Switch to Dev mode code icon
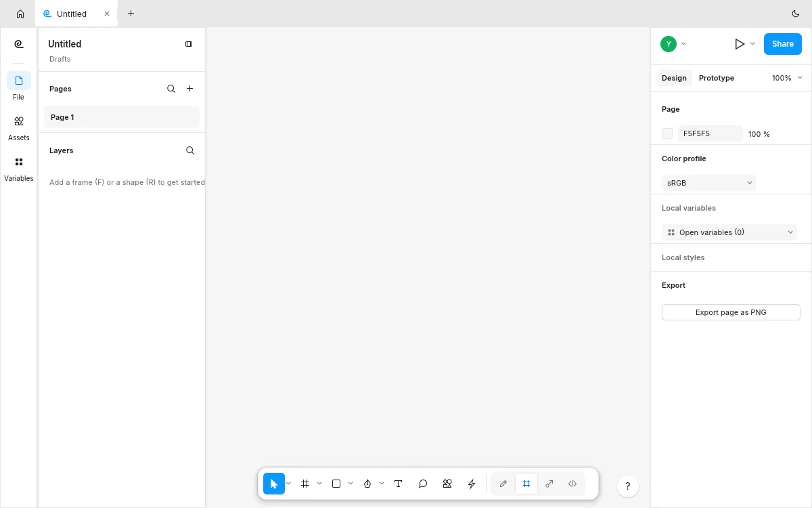 [572, 484]
